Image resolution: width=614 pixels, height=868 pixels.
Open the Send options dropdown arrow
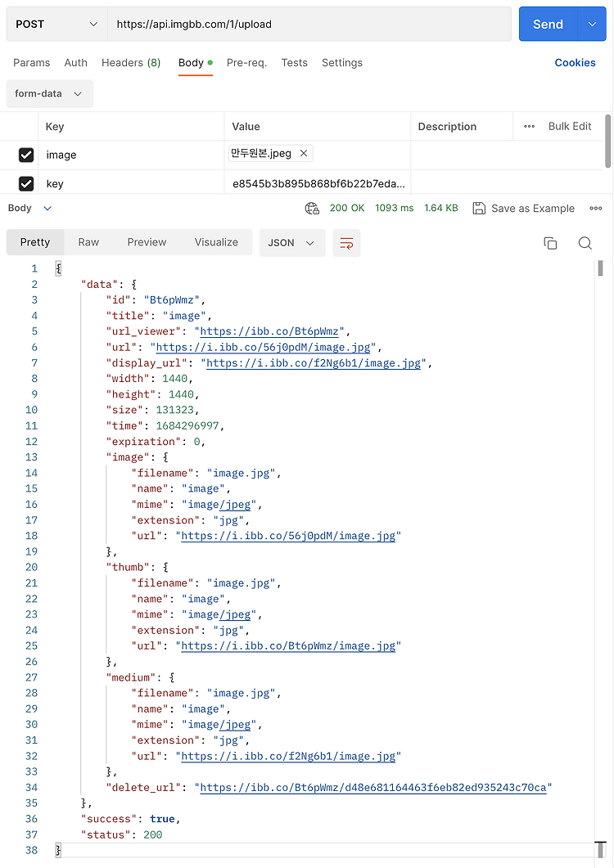(x=592, y=24)
